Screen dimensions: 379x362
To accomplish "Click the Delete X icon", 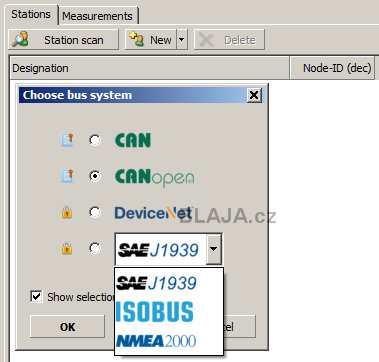I will tap(206, 40).
